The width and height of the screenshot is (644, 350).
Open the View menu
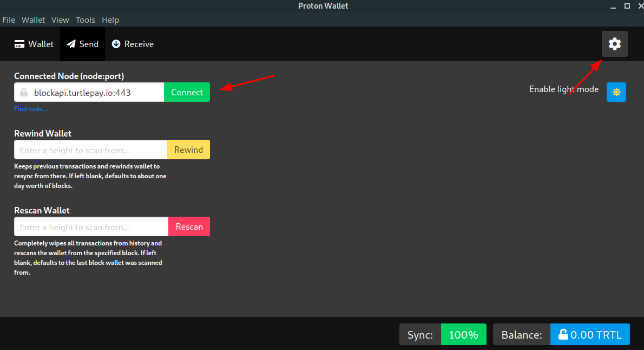[60, 20]
